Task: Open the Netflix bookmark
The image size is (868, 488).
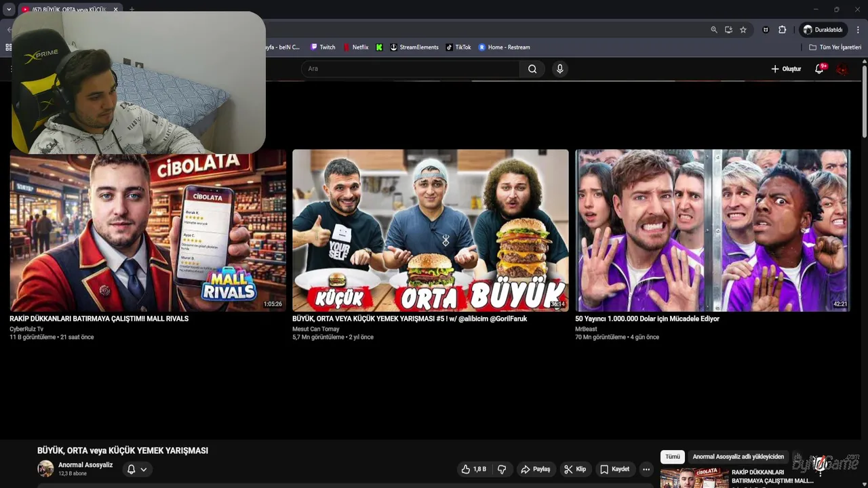Action: click(356, 47)
